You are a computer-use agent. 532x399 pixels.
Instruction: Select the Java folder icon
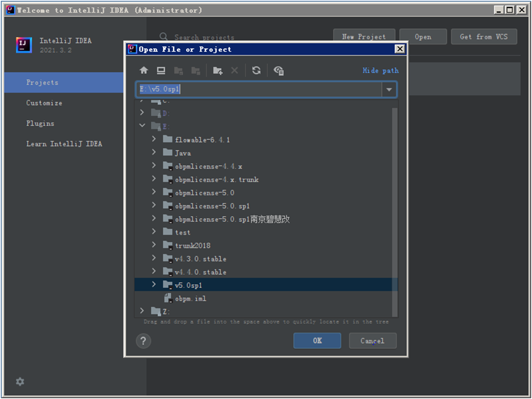(x=168, y=153)
